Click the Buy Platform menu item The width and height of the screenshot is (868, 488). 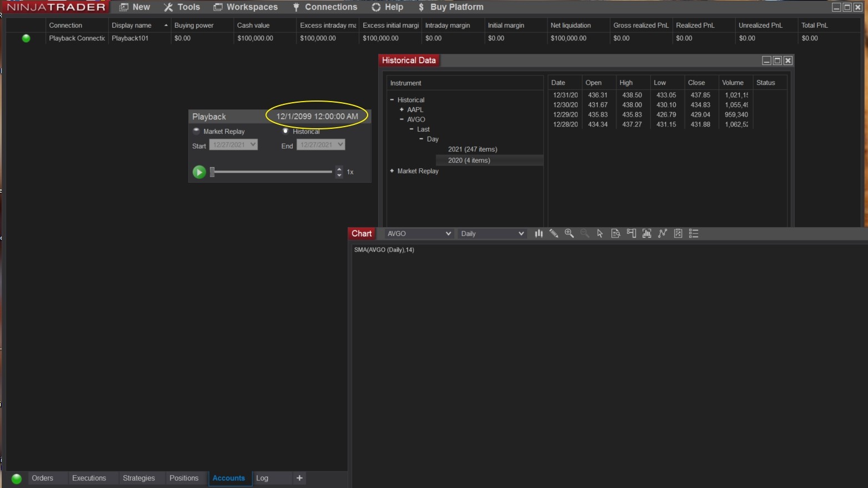point(451,7)
